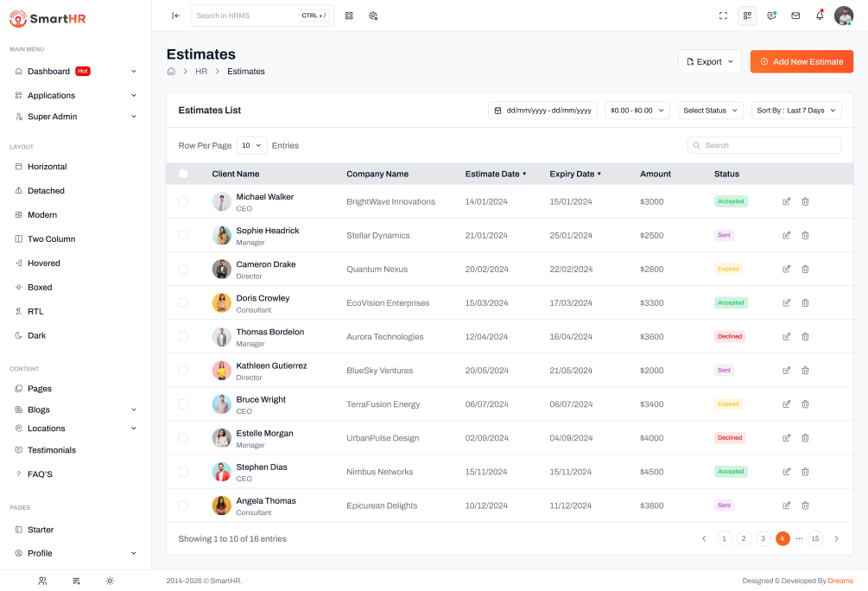Click Add New Estimate button
This screenshot has height=591, width=868.
[x=801, y=61]
